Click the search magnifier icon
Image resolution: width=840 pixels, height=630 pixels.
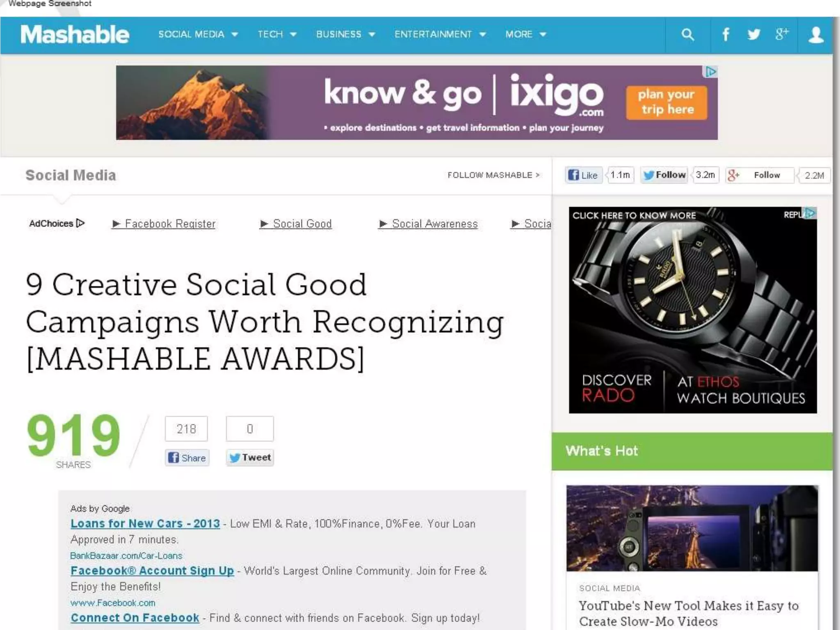(687, 34)
